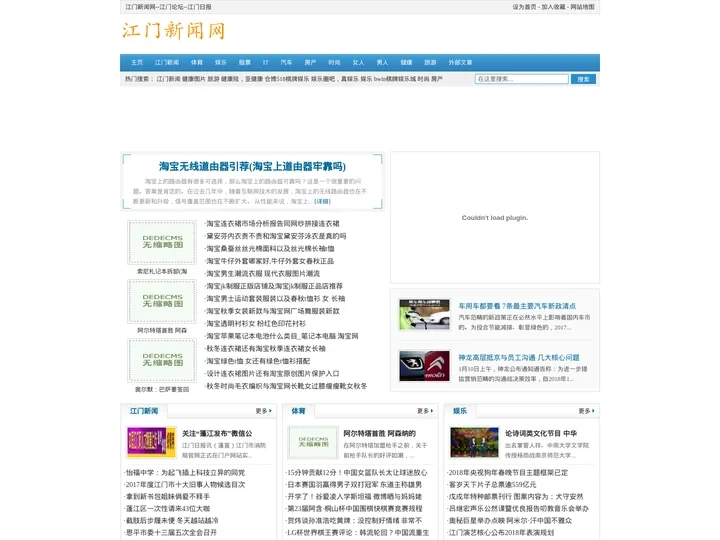
Task: Open headline 淘宝无线路由器引荐
Action: pos(253,166)
